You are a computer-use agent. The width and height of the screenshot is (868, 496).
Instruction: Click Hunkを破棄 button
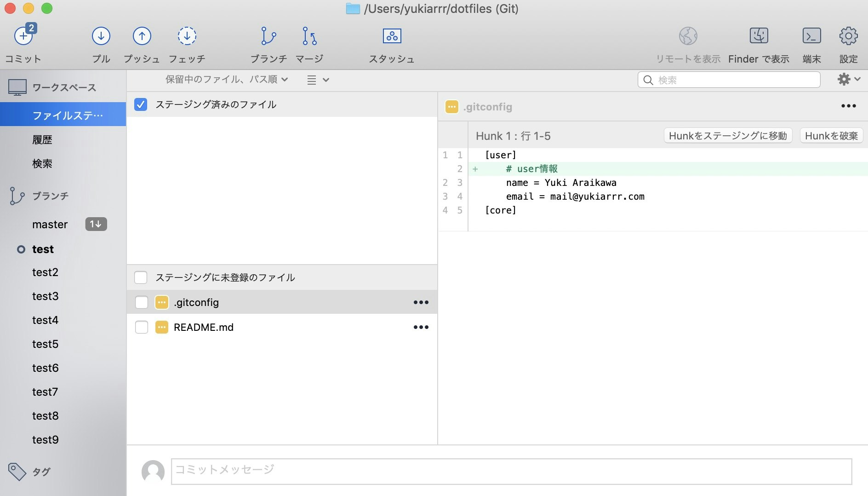click(x=831, y=136)
